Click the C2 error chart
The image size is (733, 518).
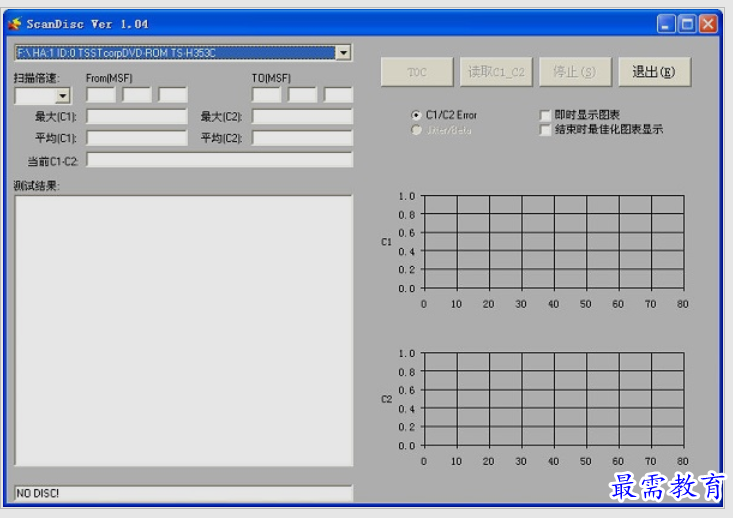click(553, 399)
